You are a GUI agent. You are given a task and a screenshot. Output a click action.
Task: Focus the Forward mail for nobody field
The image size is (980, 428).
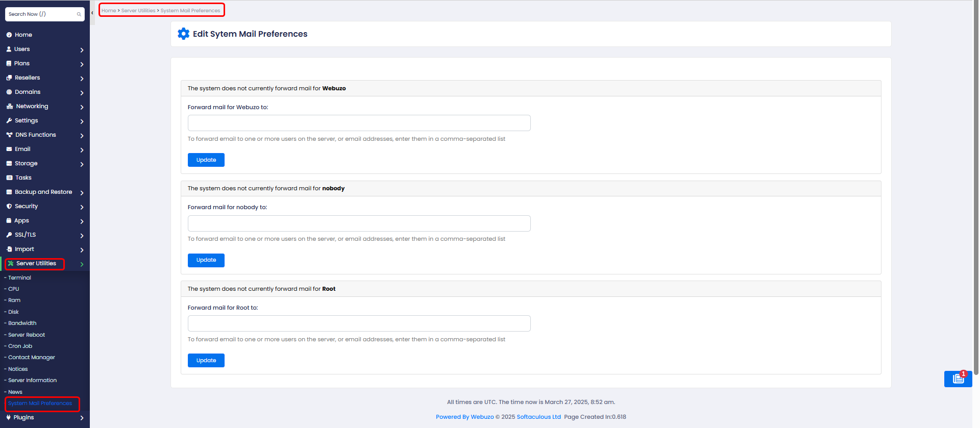pos(359,223)
